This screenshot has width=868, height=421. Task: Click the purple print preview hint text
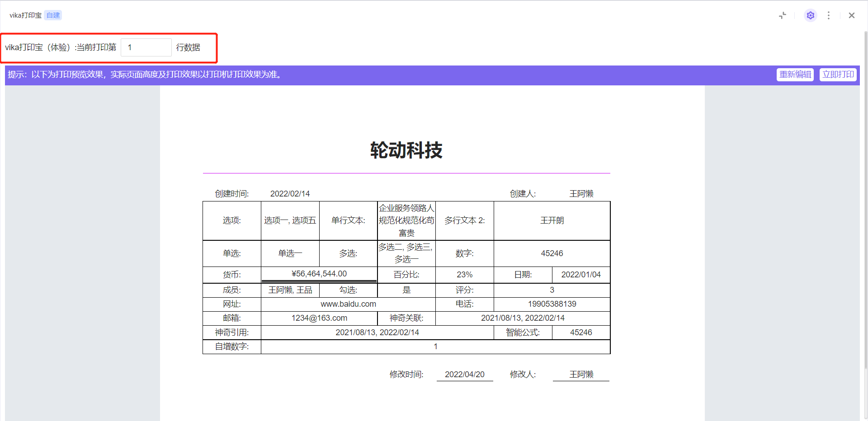(145, 75)
